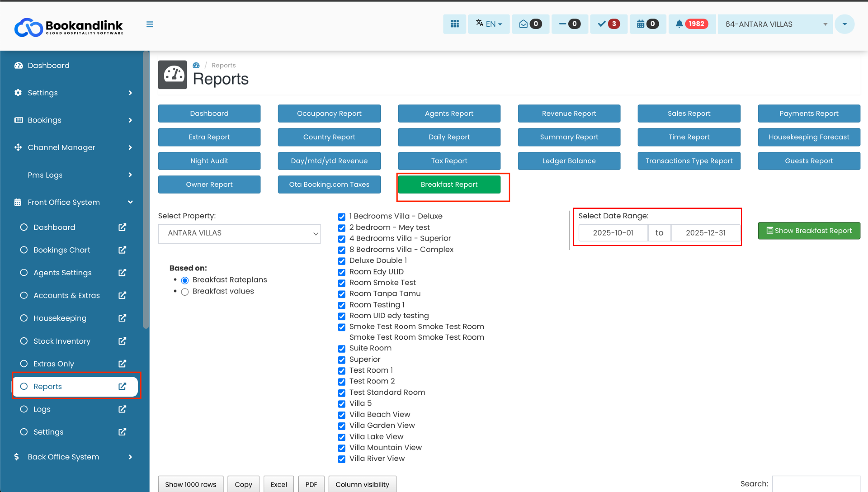The height and width of the screenshot is (492, 868).
Task: Click Show Breakfast Report button
Action: [x=809, y=231]
